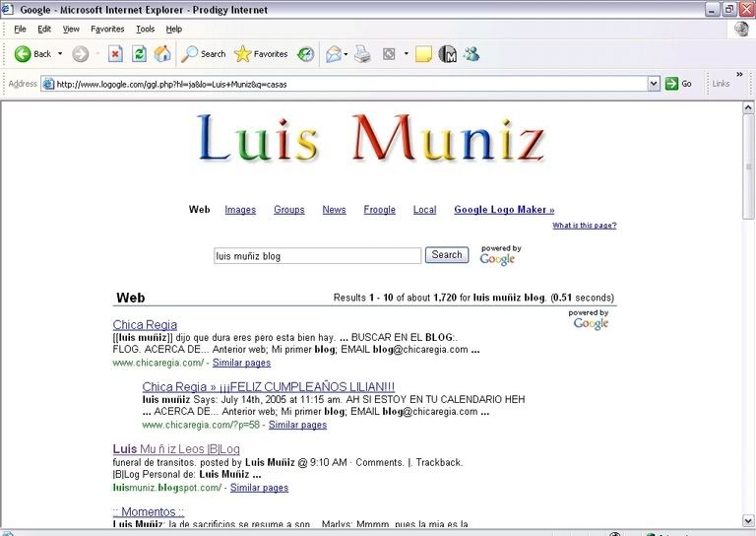Click the scrollbar down arrow
The image size is (756, 536).
(748, 520)
